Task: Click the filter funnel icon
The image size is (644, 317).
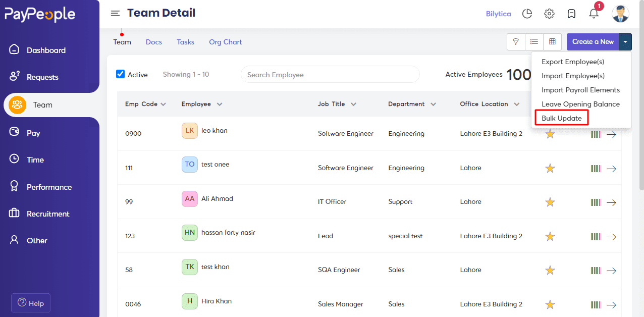Action: tap(516, 42)
